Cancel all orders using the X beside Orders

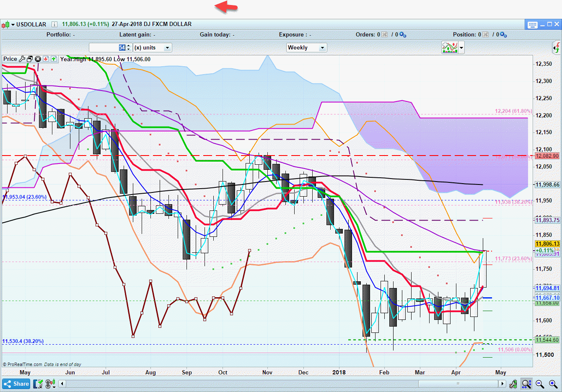point(385,34)
